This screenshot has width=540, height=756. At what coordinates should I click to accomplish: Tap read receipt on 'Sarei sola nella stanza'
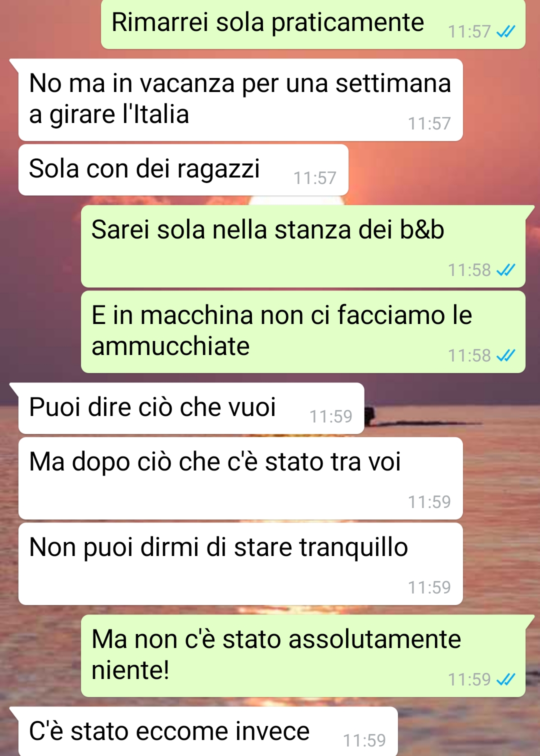[505, 270]
